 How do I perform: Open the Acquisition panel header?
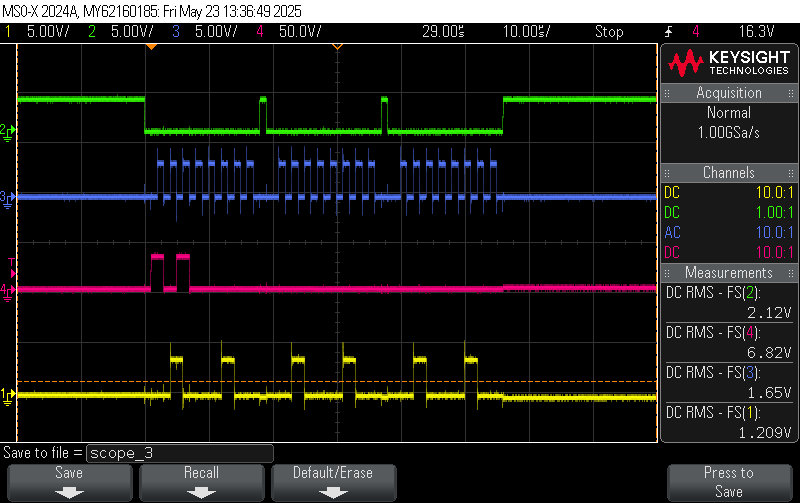click(x=729, y=93)
